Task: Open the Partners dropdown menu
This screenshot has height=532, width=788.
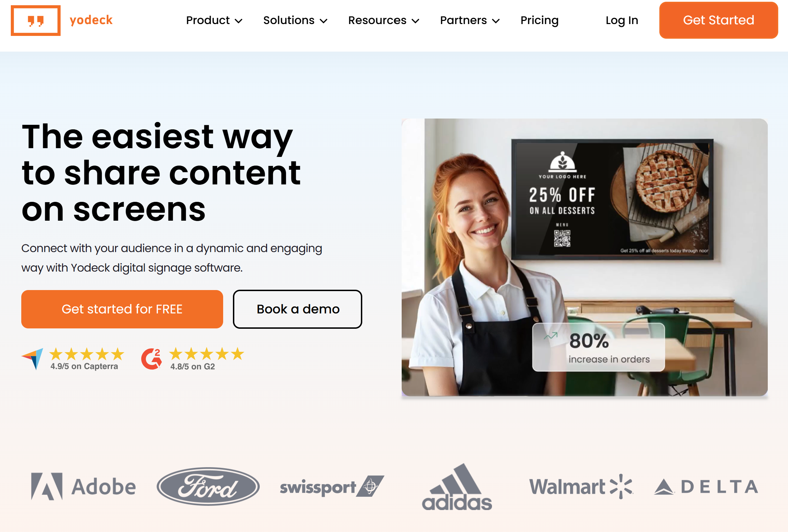Action: tap(470, 21)
